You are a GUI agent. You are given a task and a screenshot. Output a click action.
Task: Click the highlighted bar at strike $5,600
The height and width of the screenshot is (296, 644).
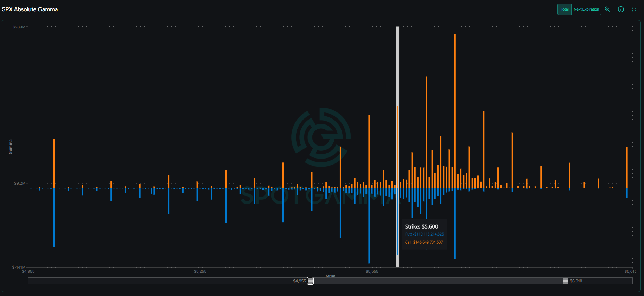click(398, 148)
